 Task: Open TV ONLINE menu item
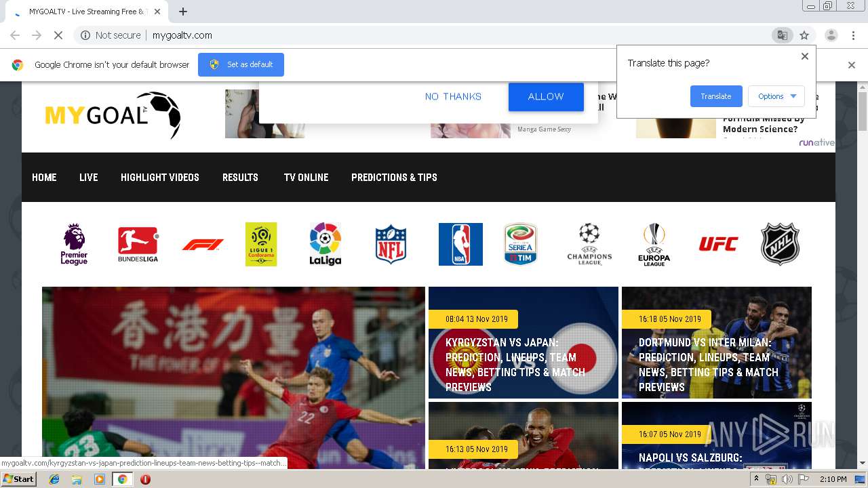[306, 178]
